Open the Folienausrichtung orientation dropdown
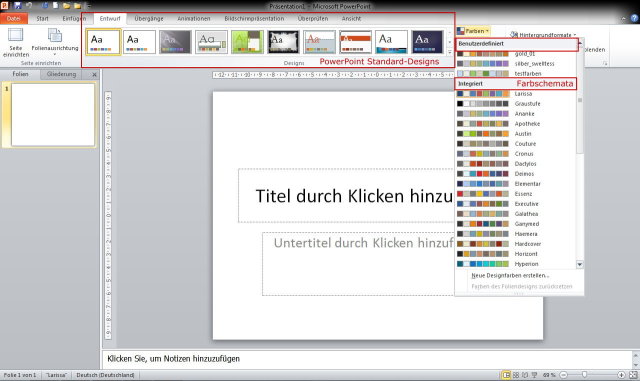 [55, 42]
